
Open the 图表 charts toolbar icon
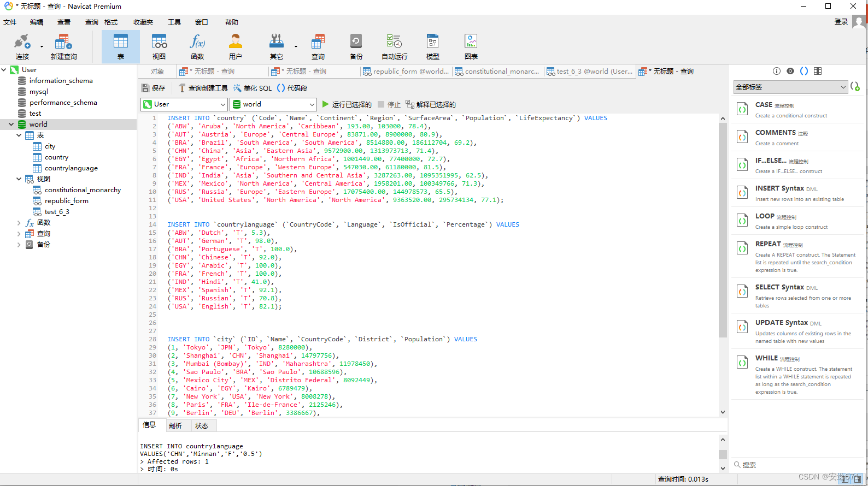471,46
